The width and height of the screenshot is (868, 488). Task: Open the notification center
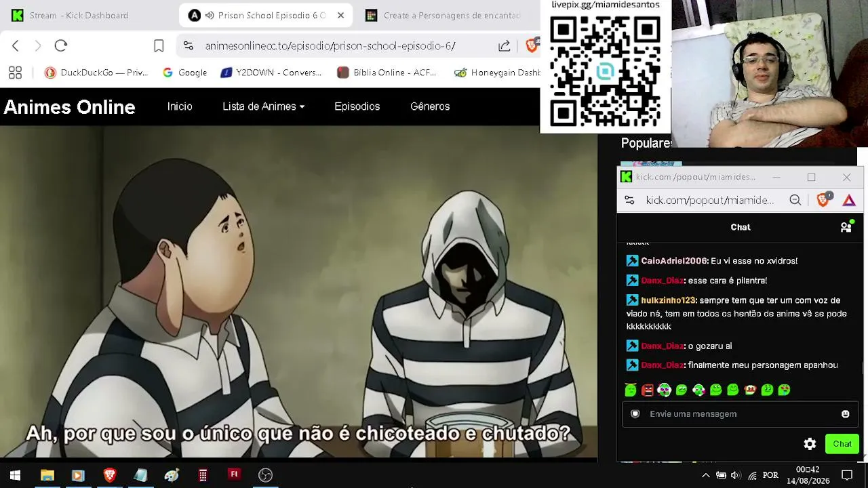point(847,475)
